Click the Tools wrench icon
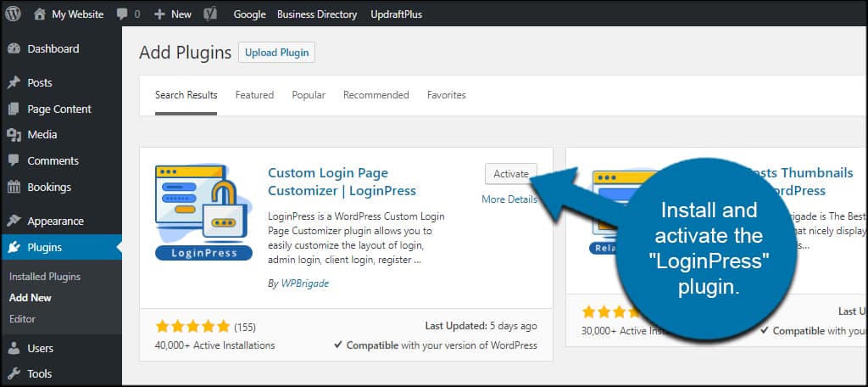The width and height of the screenshot is (868, 387). (x=14, y=373)
